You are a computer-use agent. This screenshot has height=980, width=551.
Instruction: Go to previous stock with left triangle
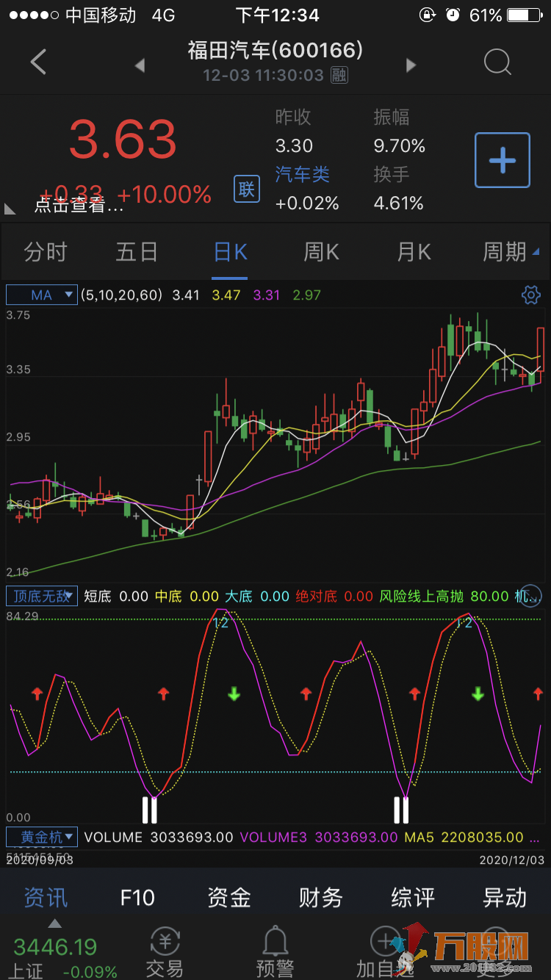(140, 65)
